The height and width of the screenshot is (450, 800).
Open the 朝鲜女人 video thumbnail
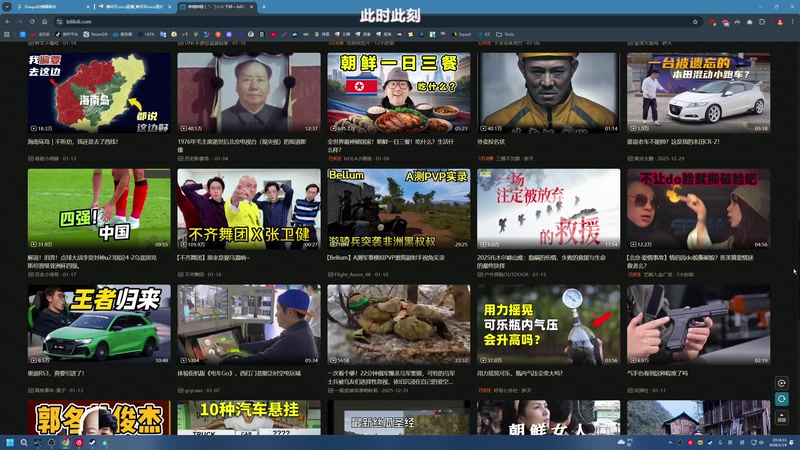pos(548,417)
